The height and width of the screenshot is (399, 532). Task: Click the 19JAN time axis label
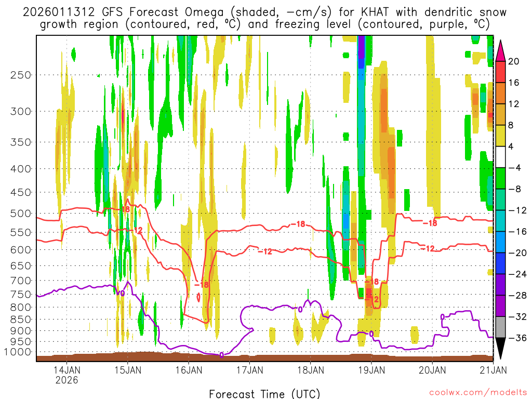372,370
